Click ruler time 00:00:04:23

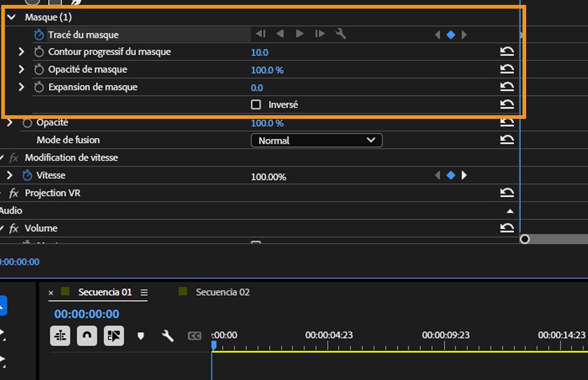point(329,335)
